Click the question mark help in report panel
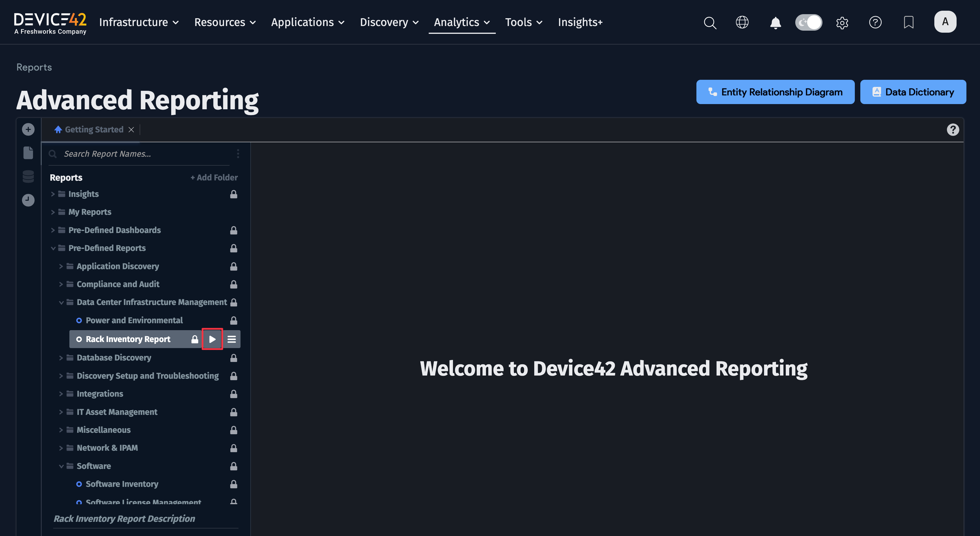The height and width of the screenshot is (536, 980). tap(953, 130)
